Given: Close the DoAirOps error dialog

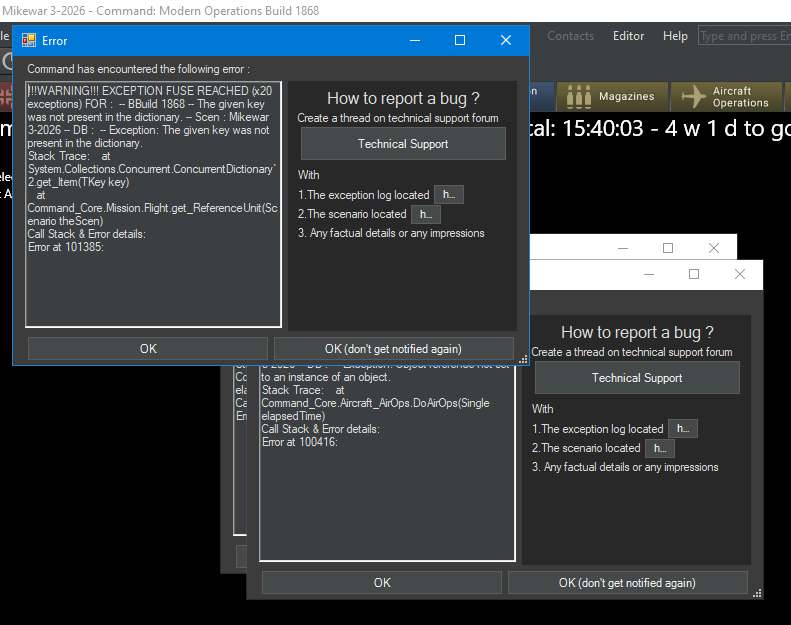Looking at the screenshot, I should pyautogui.click(x=740, y=274).
